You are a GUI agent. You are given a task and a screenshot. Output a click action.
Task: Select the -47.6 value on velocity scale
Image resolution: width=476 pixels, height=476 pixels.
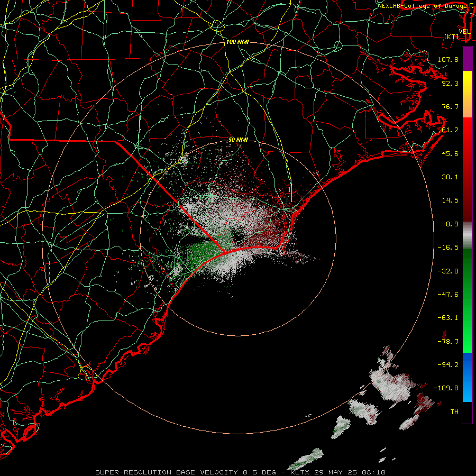(448, 295)
